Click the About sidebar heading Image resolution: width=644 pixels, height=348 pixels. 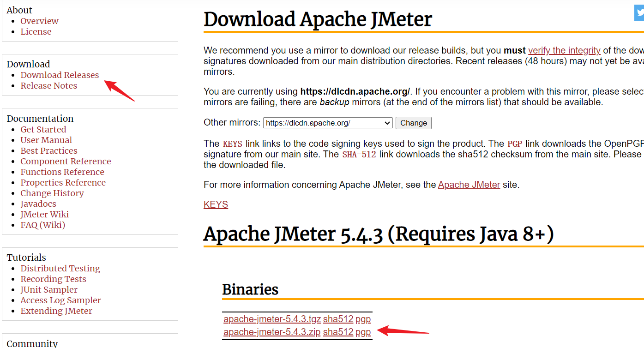19,10
